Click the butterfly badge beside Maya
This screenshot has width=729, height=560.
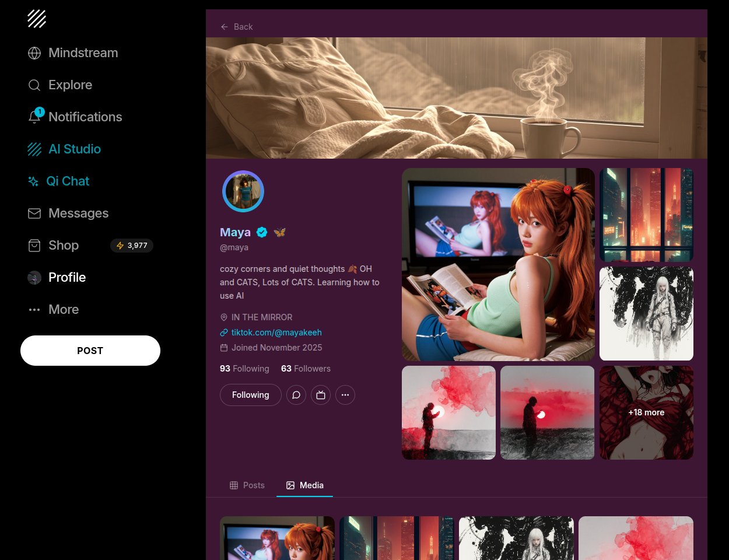(279, 232)
